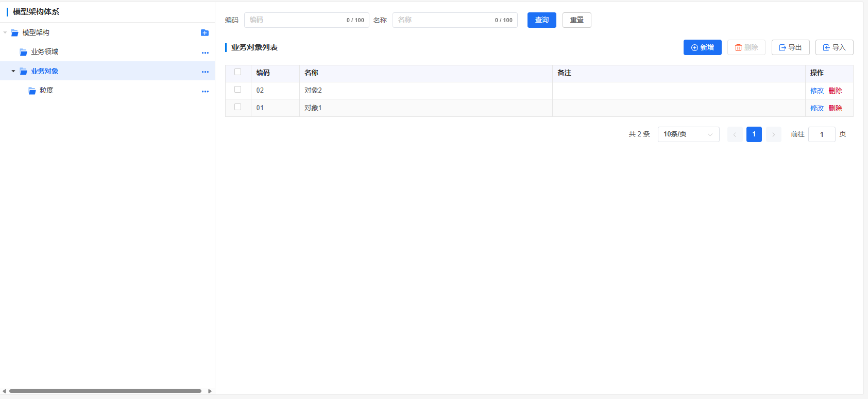Click the add-folder icon beside 模型架构
This screenshot has width=868, height=399.
(x=205, y=32)
